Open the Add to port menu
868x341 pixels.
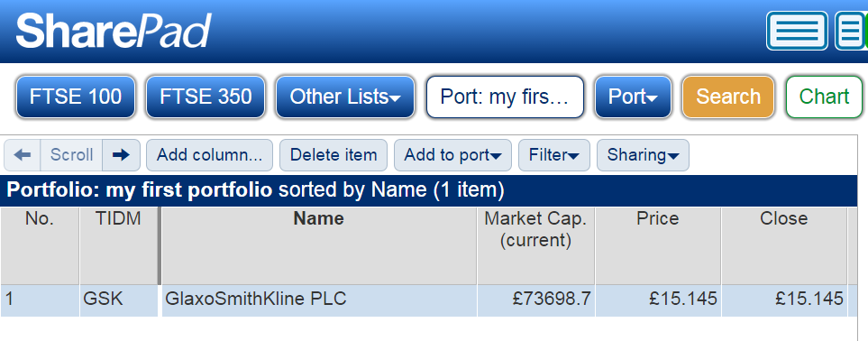point(452,155)
